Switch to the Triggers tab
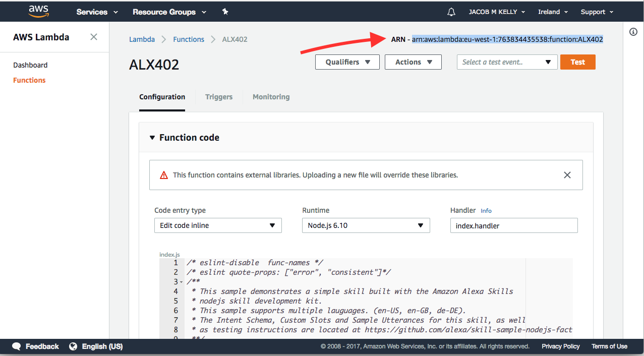Screen dimensions: 644x356 point(219,97)
